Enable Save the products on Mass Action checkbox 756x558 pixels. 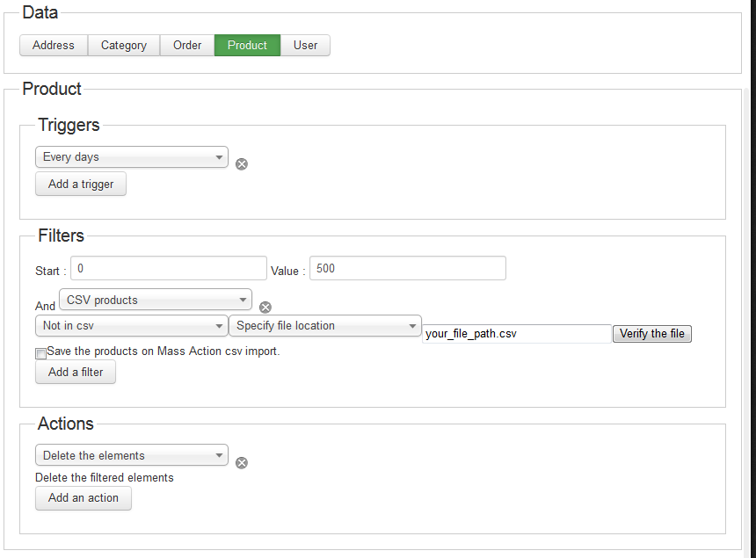coord(41,353)
